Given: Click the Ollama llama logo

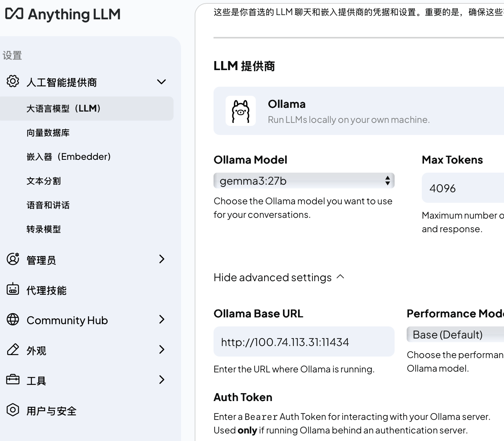Looking at the screenshot, I should click(x=241, y=111).
